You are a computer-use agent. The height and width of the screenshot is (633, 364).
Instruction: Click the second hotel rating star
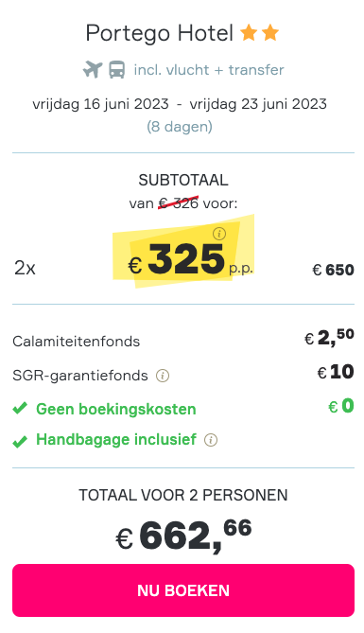[x=270, y=33]
